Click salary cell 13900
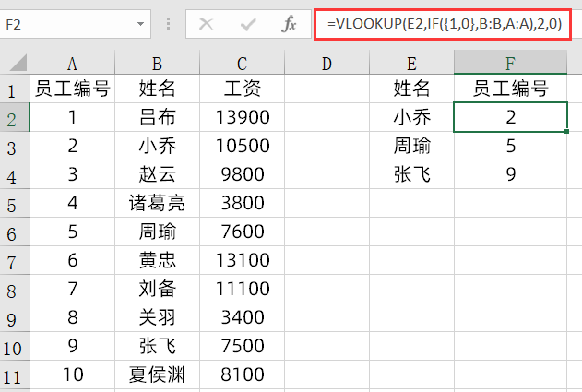Viewport: 582px width, 392px height. [242, 117]
